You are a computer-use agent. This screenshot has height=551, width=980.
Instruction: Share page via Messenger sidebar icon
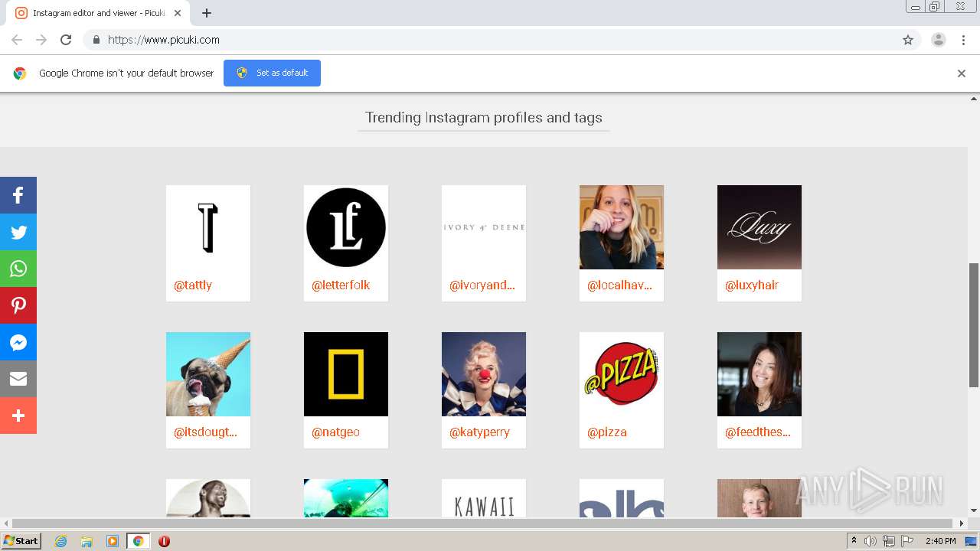coord(18,342)
